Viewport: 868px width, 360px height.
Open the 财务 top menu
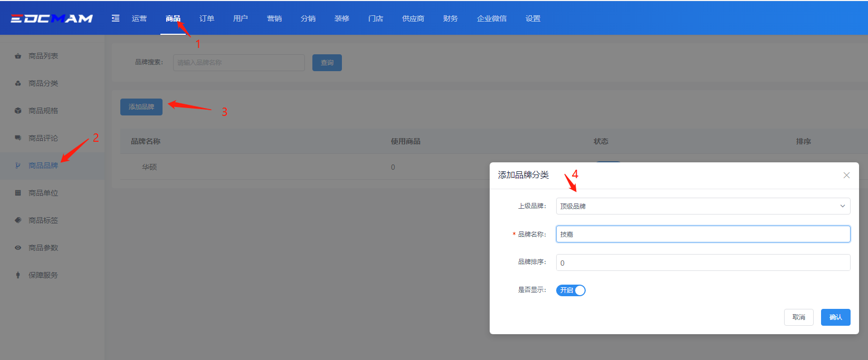451,18
